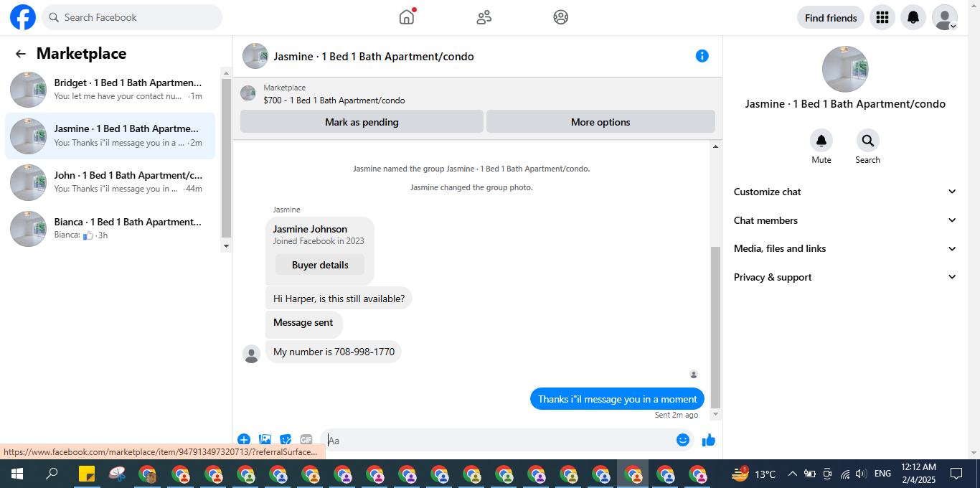Open the Groups icon in top navigation
Screen dimensions: 980x488
561,17
